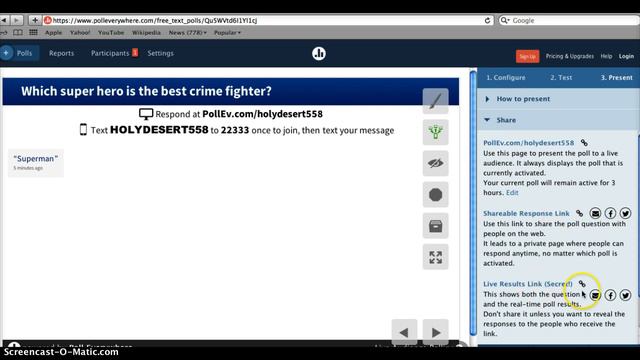Open the Help link
This screenshot has height=360, width=640.
[606, 56]
